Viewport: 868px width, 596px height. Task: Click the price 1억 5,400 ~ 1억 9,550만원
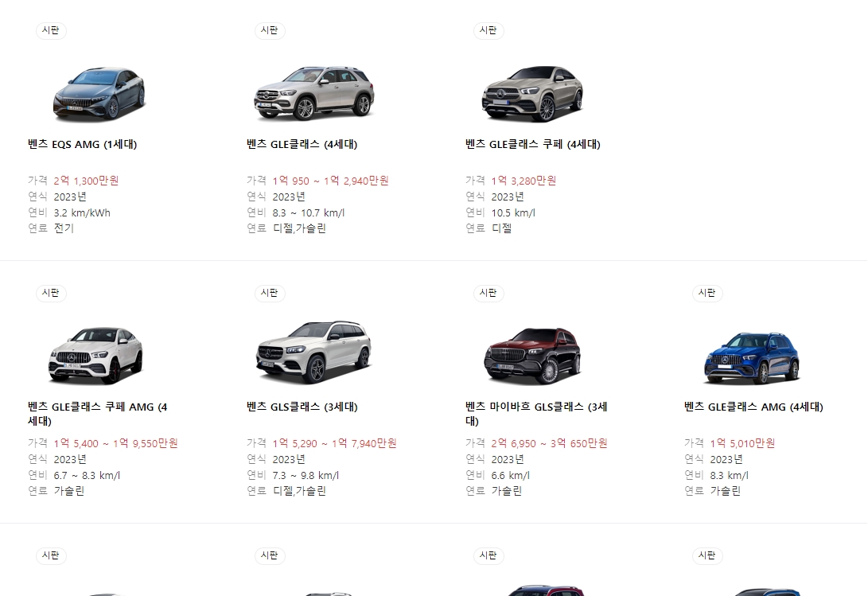115,443
